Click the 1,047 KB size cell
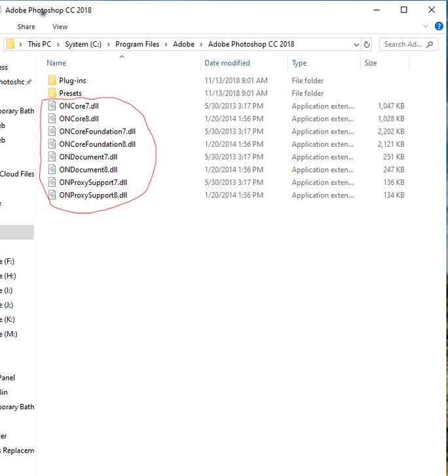Screen dimensions: 448x476 (x=391, y=106)
